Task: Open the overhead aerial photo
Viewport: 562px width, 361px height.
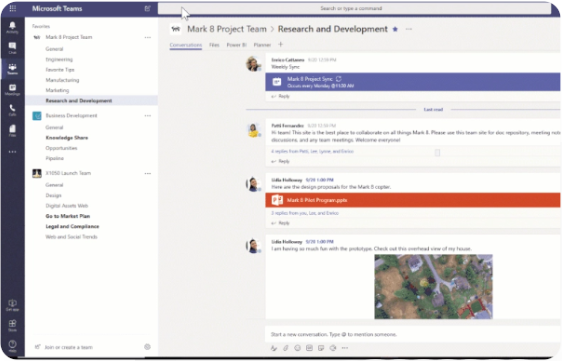Action: click(x=433, y=286)
